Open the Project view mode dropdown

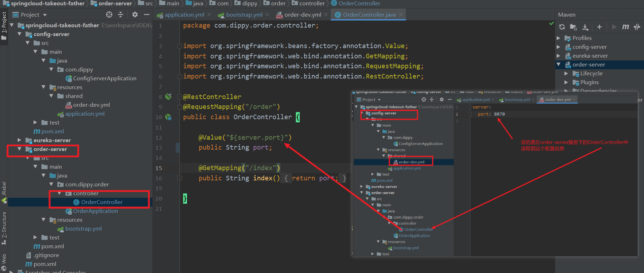point(45,15)
